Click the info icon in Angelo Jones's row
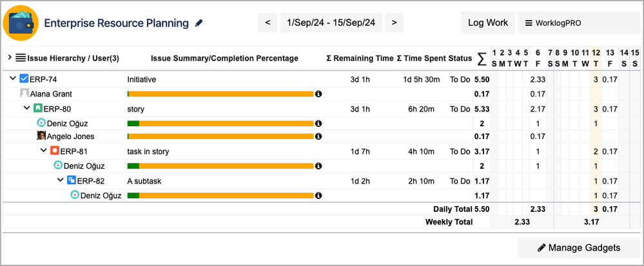This screenshot has height=266, width=644. coord(318,137)
